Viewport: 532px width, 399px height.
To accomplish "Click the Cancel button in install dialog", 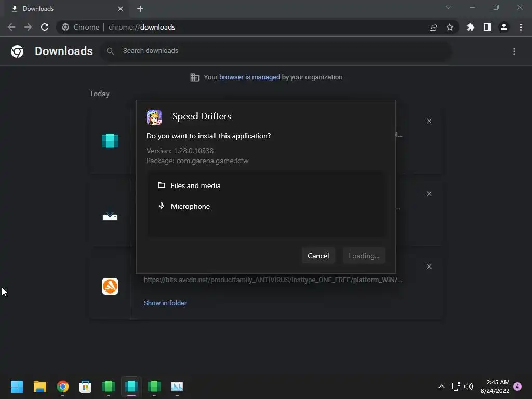I will click(x=318, y=256).
